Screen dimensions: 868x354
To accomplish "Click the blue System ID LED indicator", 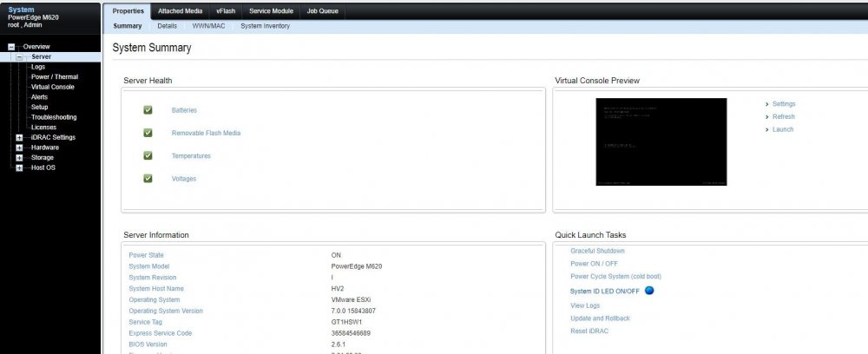I will click(x=649, y=291).
